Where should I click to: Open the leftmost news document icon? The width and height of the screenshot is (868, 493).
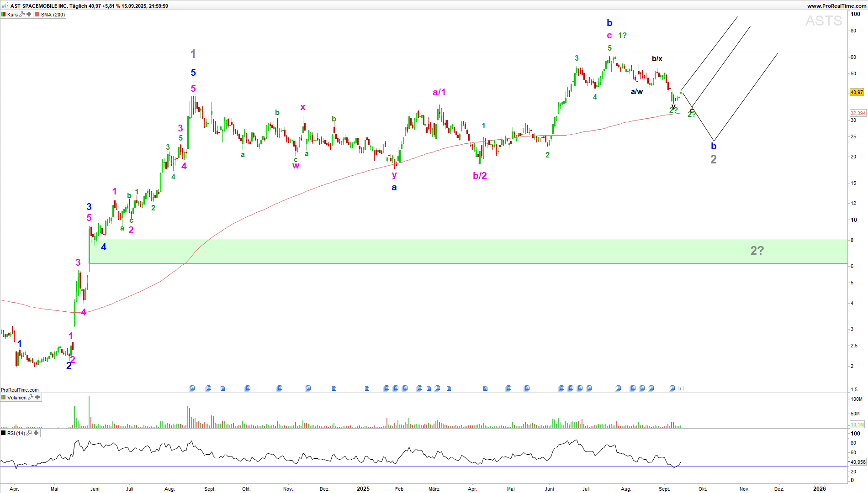[x=192, y=388]
